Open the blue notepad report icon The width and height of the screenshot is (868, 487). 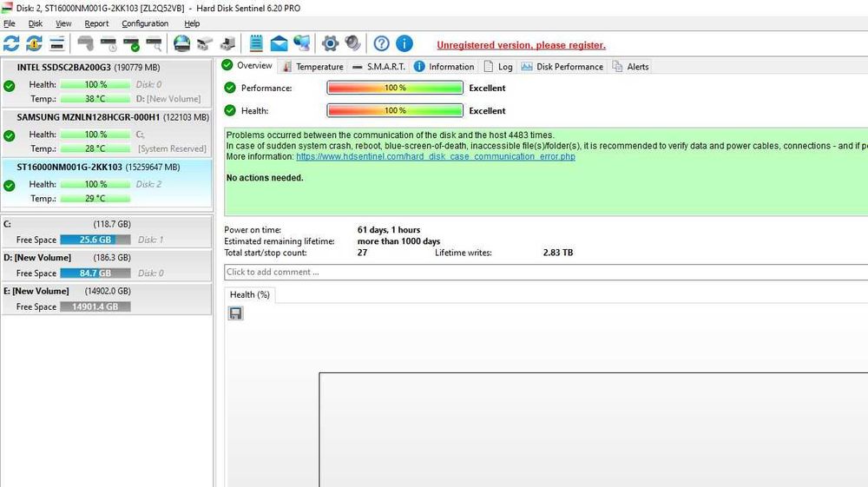(256, 43)
